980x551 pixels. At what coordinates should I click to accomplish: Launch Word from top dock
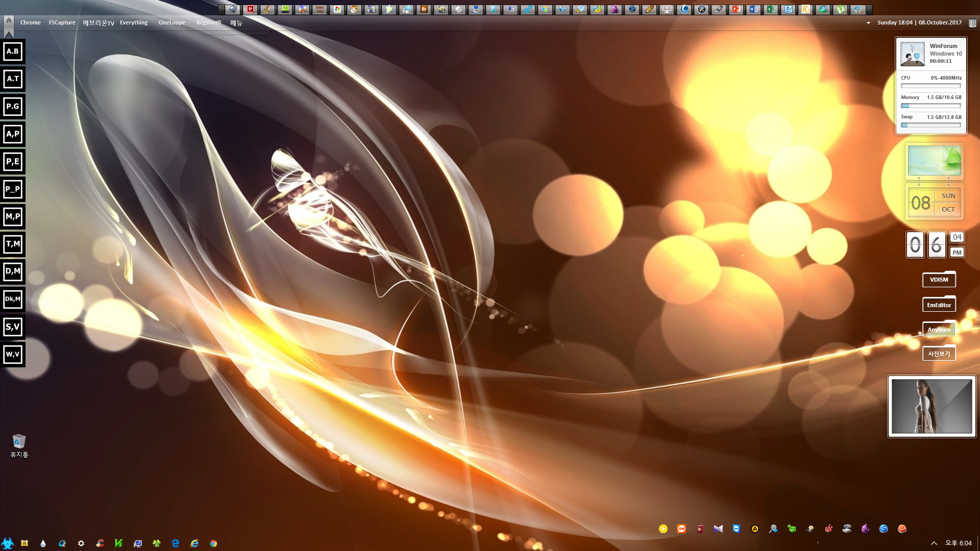pyautogui.click(x=753, y=9)
